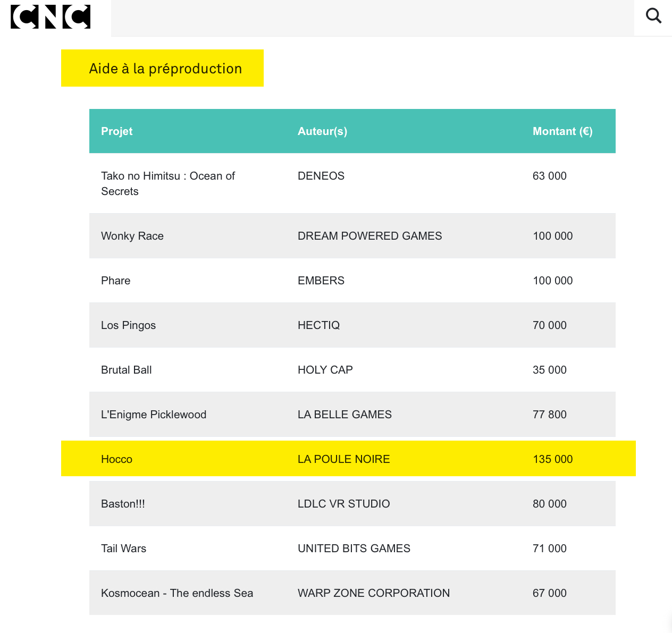The height and width of the screenshot is (633, 672).
Task: Click the Kosmocean - The endless Sea project
Action: [x=177, y=593]
